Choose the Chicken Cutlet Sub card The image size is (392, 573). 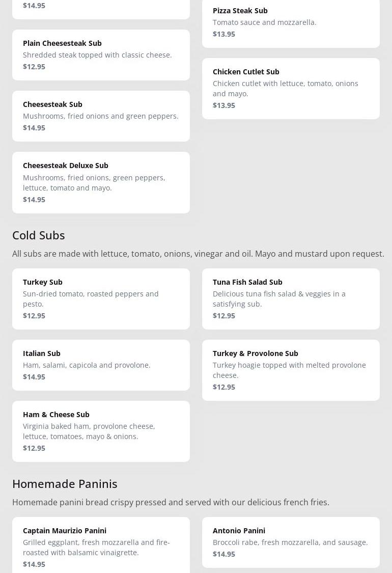pyautogui.click(x=291, y=88)
